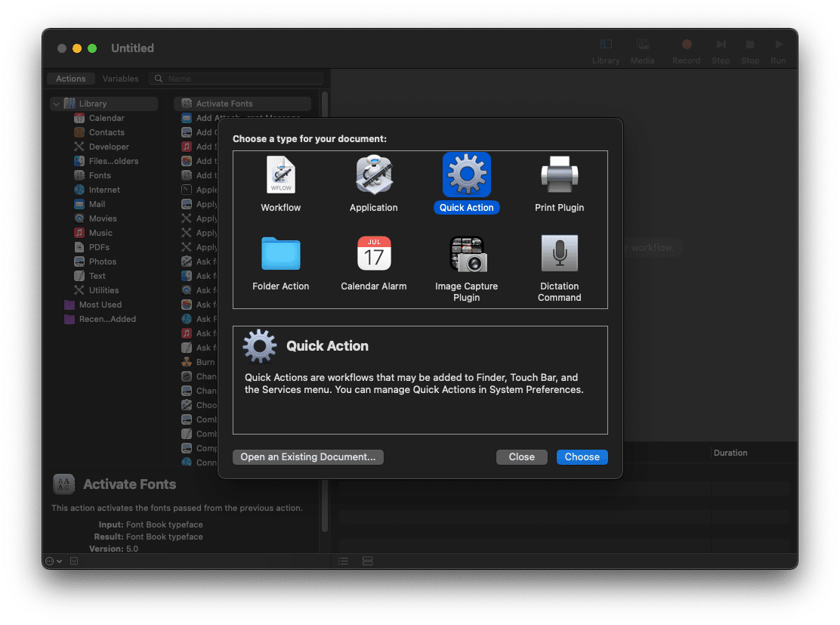Select the Workflow document type icon
The image size is (840, 625).
[281, 175]
